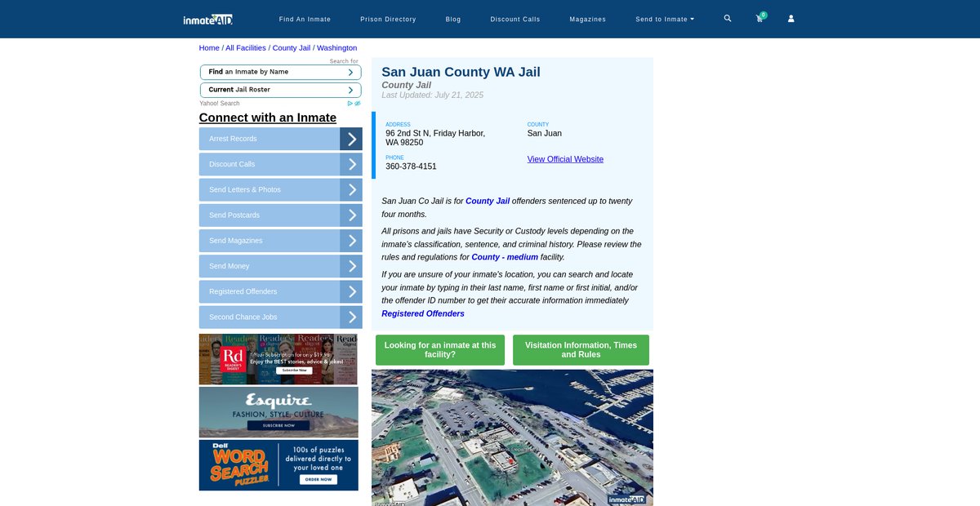Open the Prison Directory menu item
This screenshot has height=506, width=980.
click(388, 19)
